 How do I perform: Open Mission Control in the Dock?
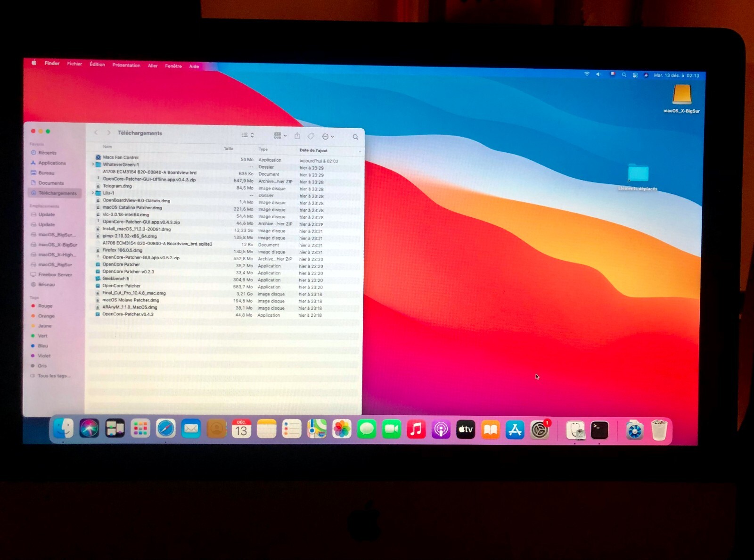pyautogui.click(x=115, y=428)
